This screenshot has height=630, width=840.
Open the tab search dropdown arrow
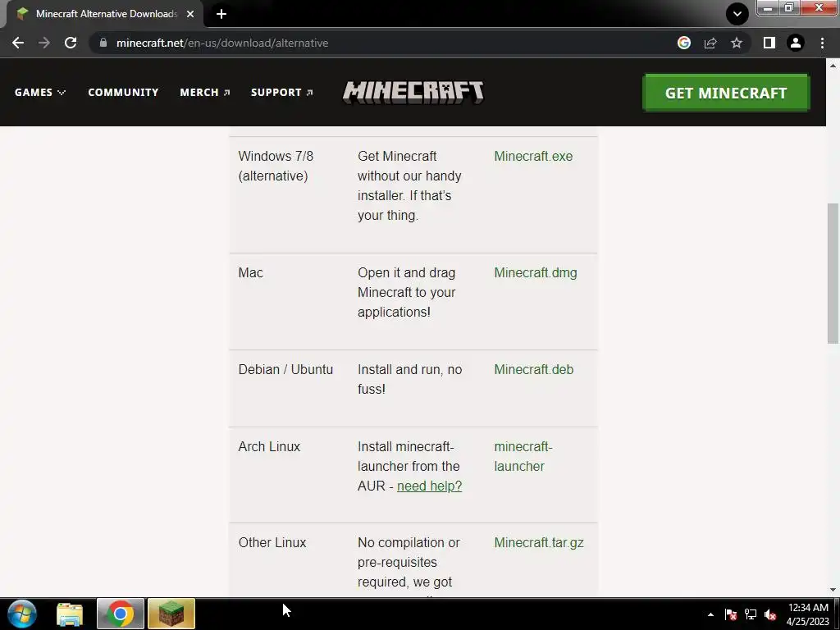click(x=737, y=14)
